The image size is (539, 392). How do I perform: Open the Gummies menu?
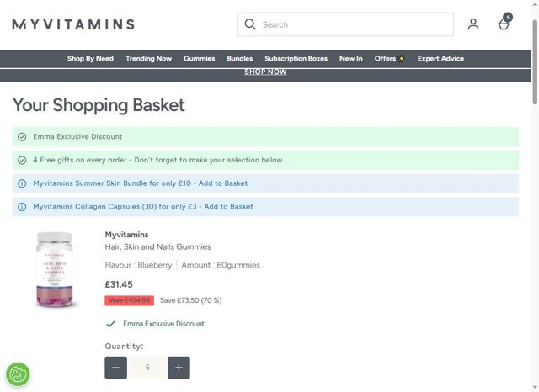click(x=200, y=59)
